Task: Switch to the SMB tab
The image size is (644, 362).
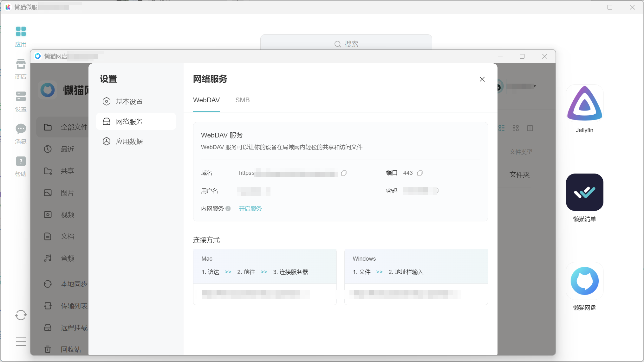Action: click(x=243, y=100)
